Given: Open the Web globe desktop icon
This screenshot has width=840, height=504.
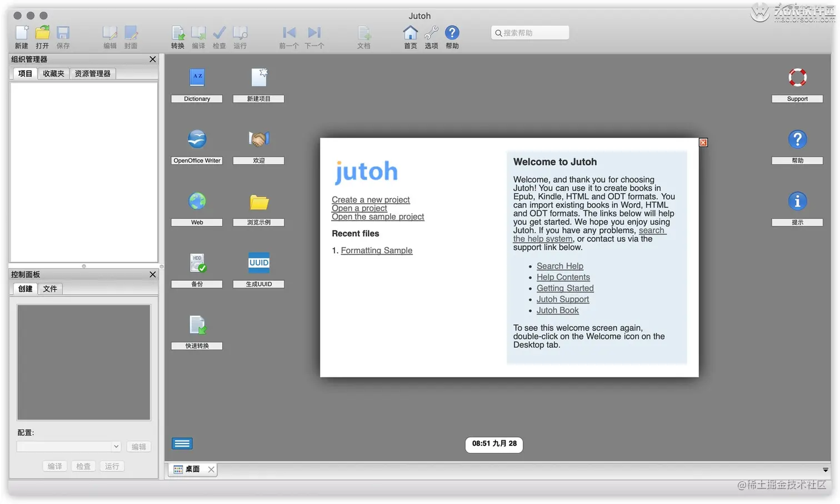Looking at the screenshot, I should [197, 201].
